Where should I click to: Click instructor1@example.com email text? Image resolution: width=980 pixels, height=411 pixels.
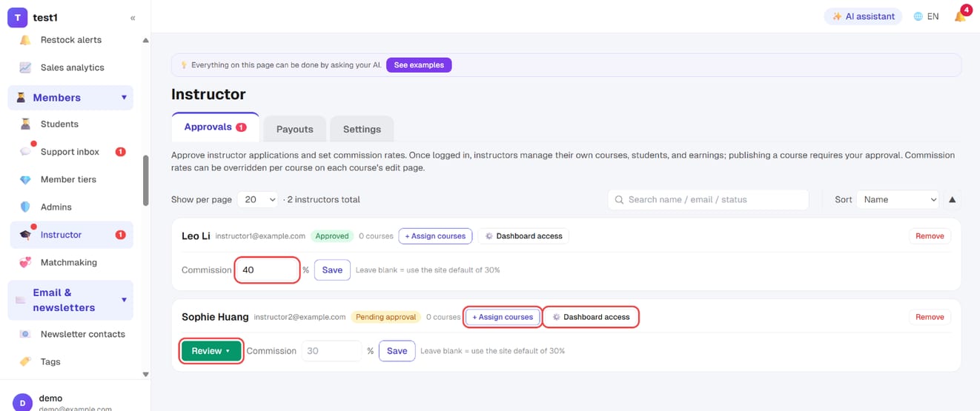point(260,236)
